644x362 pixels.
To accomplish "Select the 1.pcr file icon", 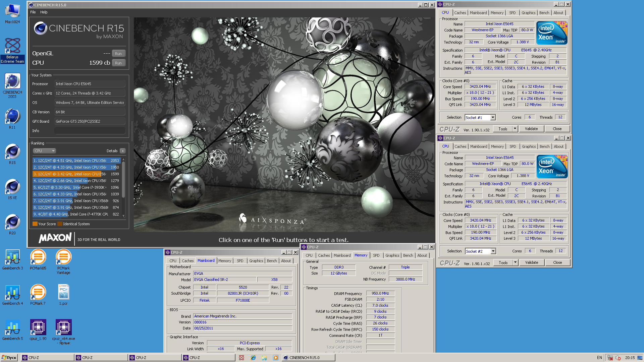I will coord(63,295).
